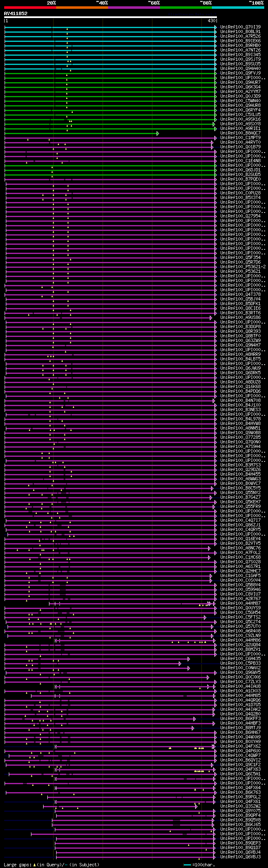
Task: Select hit label UniRef100_B9QEP3
Action: click(x=240, y=843)
